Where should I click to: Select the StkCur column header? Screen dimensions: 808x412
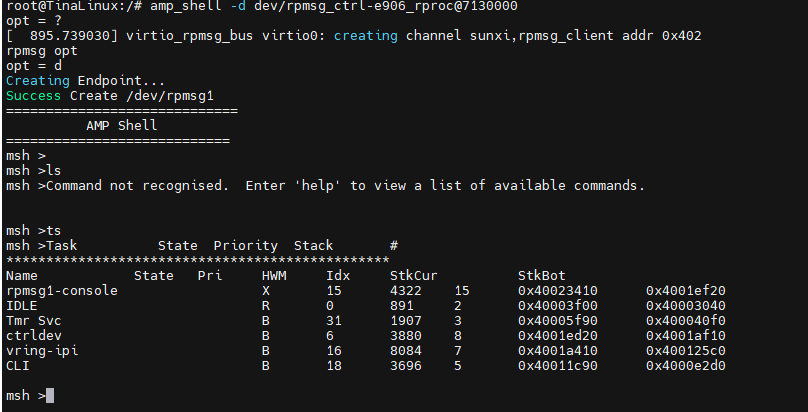(414, 276)
